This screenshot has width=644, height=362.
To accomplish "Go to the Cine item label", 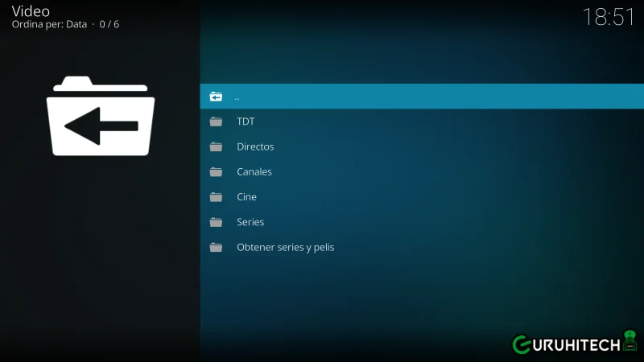I will tap(246, 197).
